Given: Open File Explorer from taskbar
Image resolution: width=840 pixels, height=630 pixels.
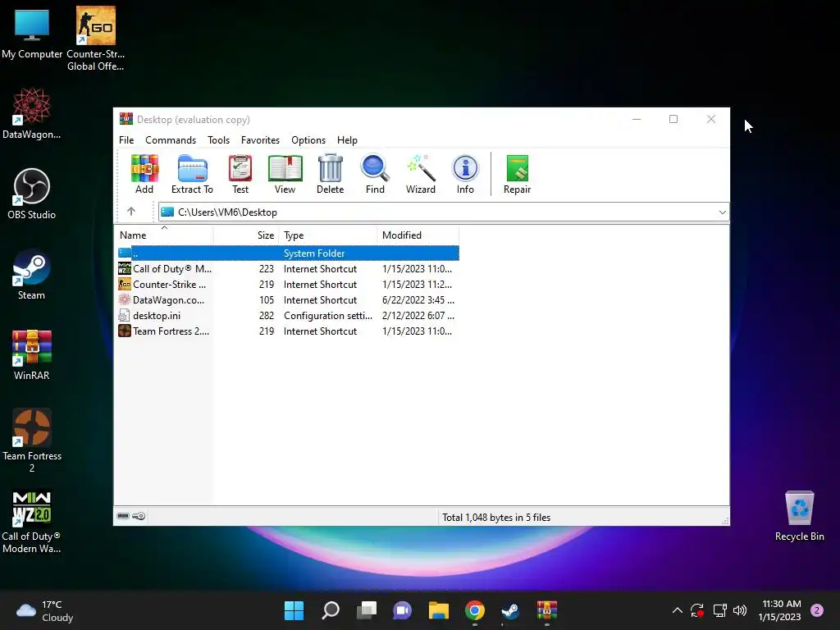Looking at the screenshot, I should [439, 610].
